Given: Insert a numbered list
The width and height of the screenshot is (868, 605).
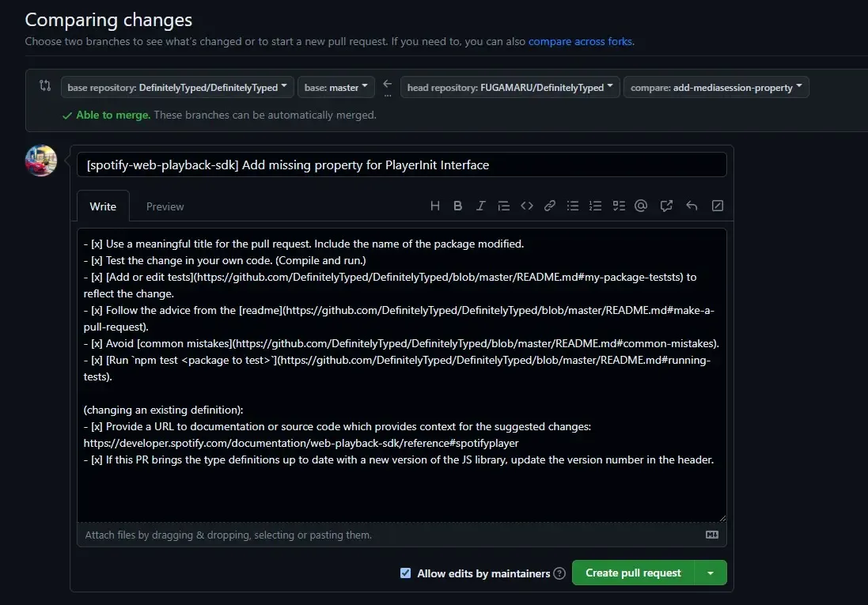Looking at the screenshot, I should point(596,206).
